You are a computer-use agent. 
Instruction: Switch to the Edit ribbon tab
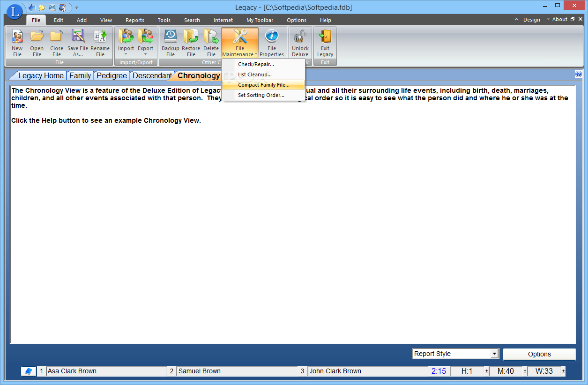59,20
